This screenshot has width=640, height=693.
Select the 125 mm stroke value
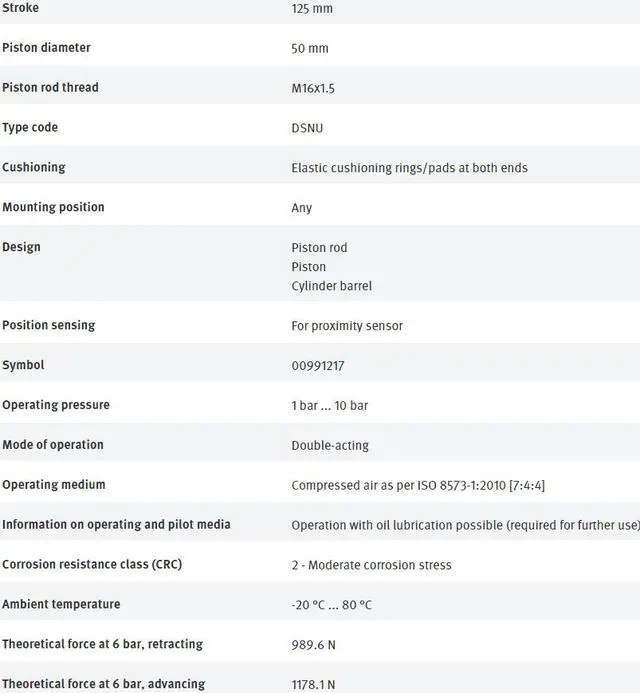pos(312,9)
